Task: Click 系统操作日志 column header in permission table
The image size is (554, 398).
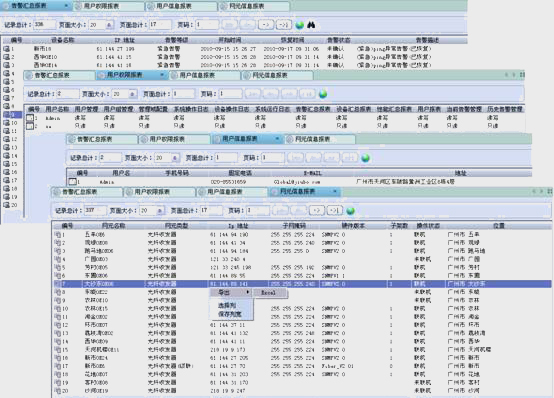Action: [x=191, y=109]
